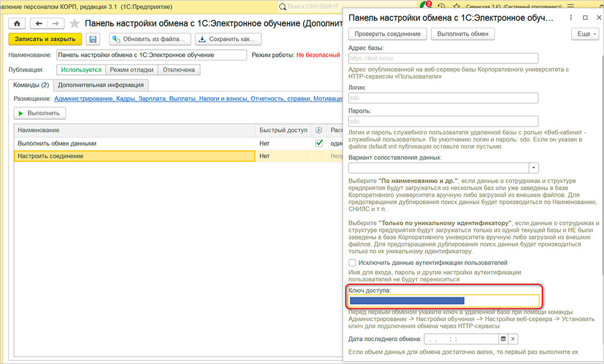Click 'Быстрый доступ' column header
Screen dimensions: 604x364
pyautogui.click(x=283, y=130)
